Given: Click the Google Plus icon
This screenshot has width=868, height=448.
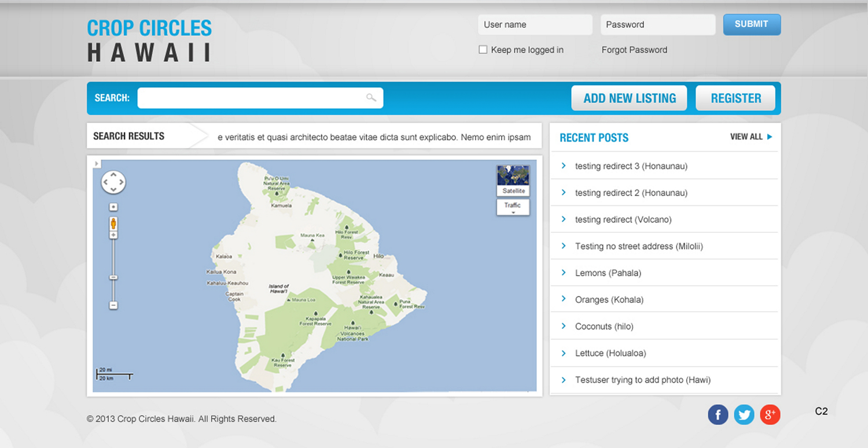Looking at the screenshot, I should pyautogui.click(x=770, y=414).
